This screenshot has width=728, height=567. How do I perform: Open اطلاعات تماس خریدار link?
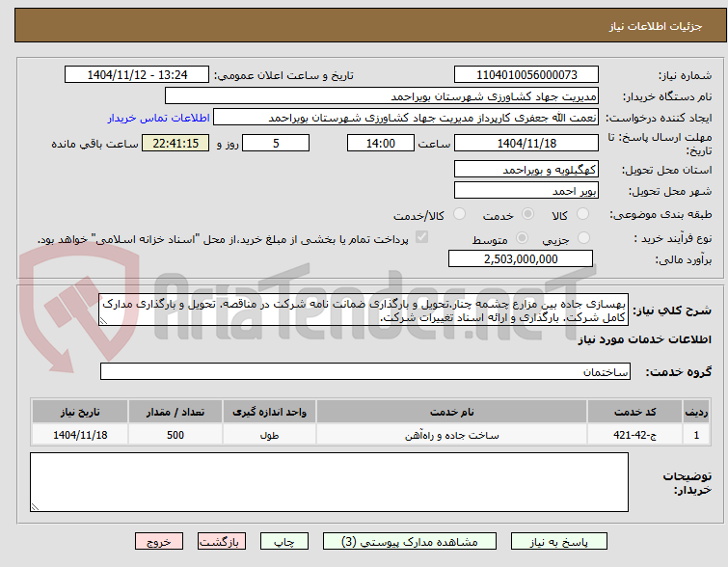click(159, 118)
